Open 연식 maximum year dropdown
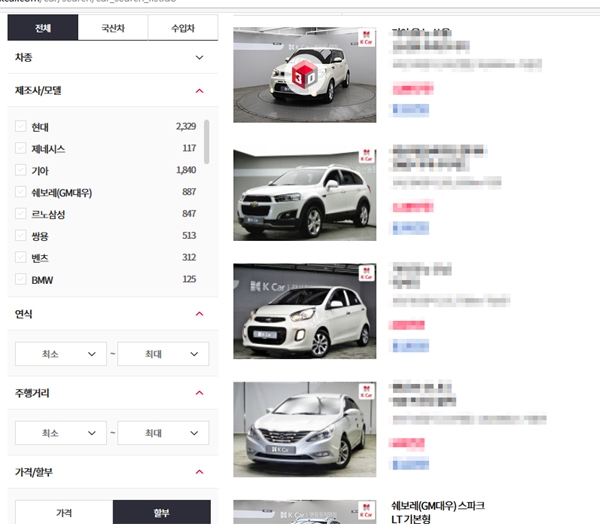Viewport: 600px width, 524px height. tap(163, 354)
